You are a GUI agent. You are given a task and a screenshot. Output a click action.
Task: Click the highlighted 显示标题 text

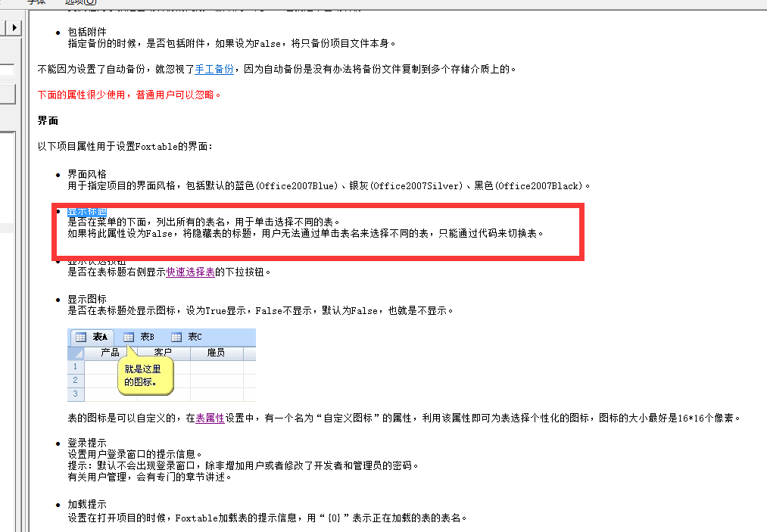[x=87, y=212]
